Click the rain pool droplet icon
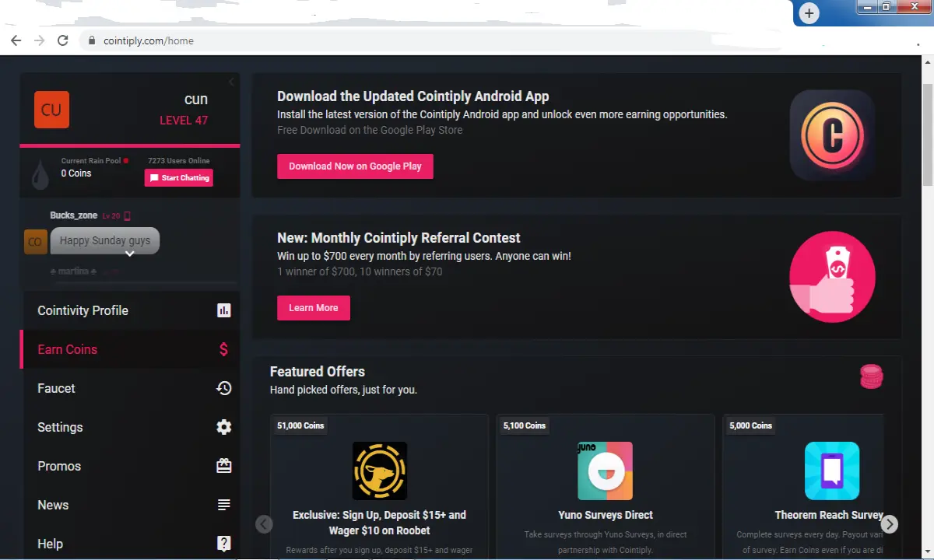The width and height of the screenshot is (934, 560). point(40,175)
